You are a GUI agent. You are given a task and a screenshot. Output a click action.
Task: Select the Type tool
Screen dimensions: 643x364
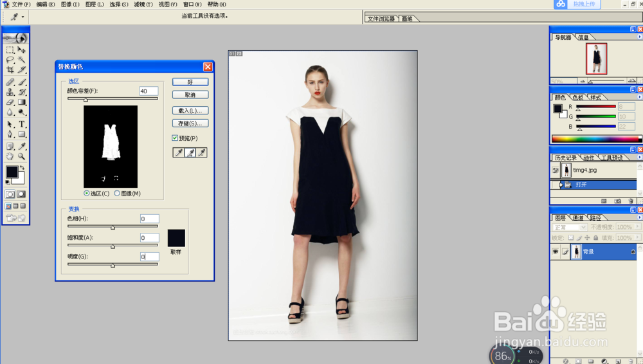click(x=22, y=124)
